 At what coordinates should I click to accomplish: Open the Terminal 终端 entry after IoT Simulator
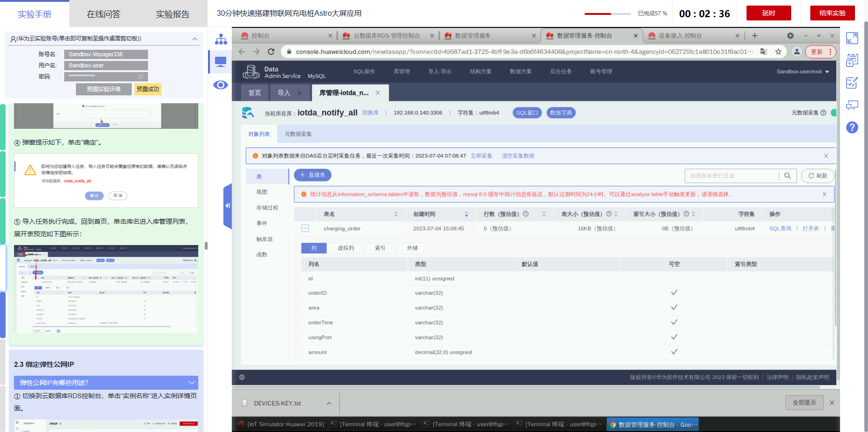coord(373,424)
